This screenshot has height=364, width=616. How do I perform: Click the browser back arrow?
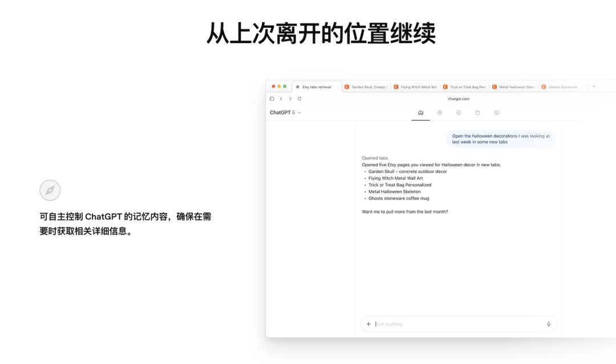click(281, 99)
